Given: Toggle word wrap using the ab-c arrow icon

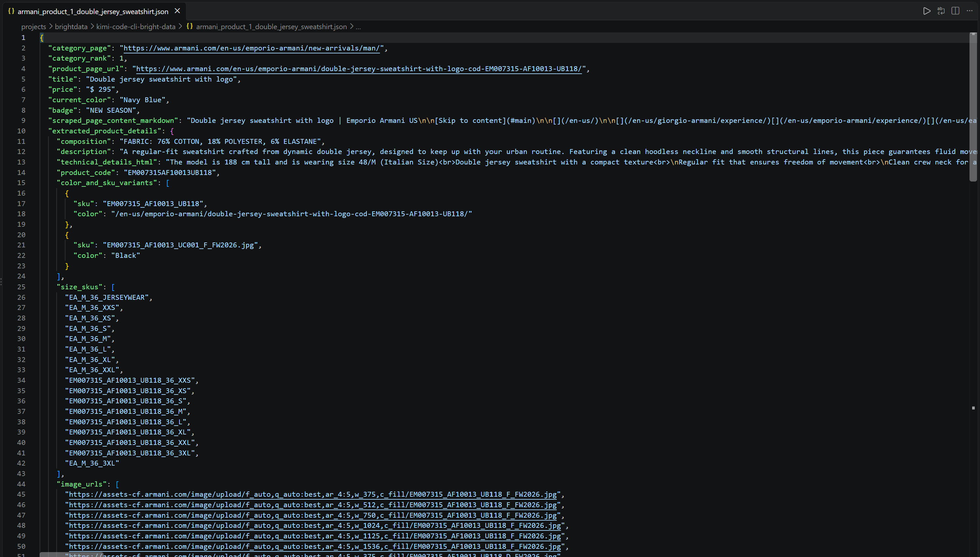Looking at the screenshot, I should tap(941, 11).
